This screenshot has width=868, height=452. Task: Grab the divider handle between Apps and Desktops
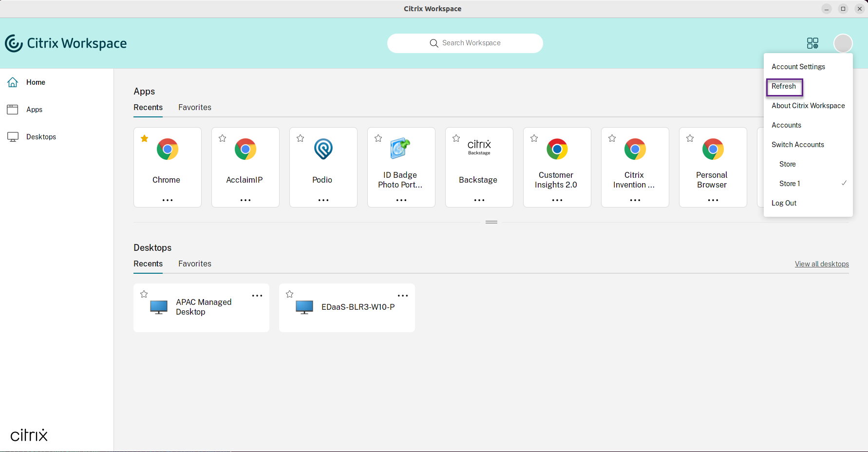point(491,222)
